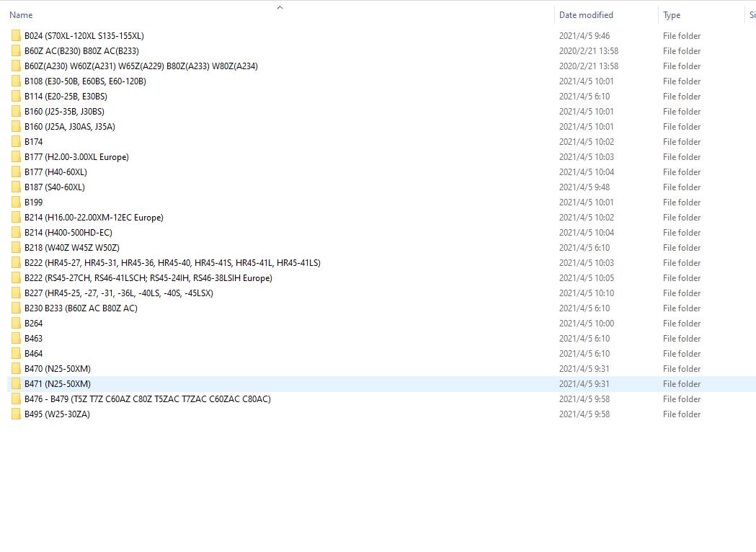Viewport: 756px width, 552px height.
Task: Select folder name B230 B233 (B60Z AC B80Z AC)
Action: [81, 308]
